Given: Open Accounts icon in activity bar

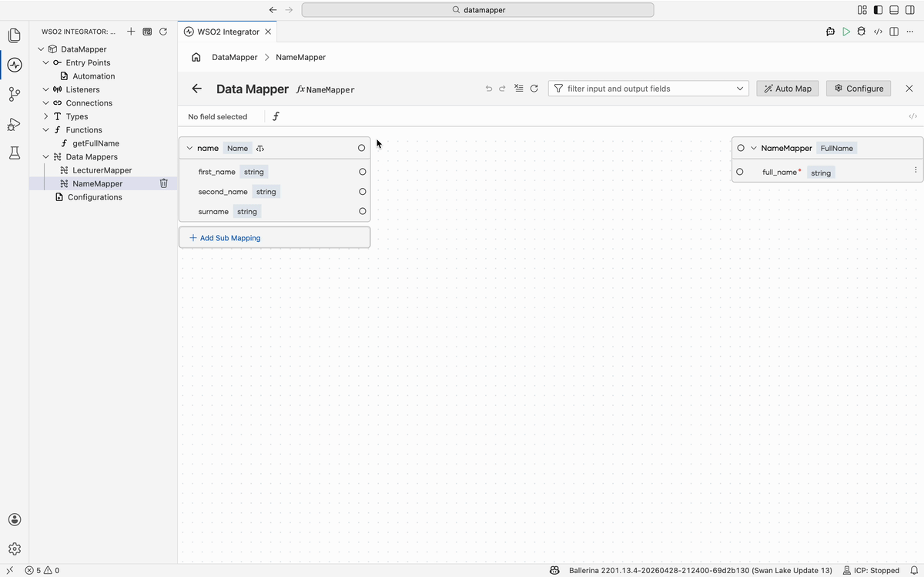Looking at the screenshot, I should click(x=14, y=520).
